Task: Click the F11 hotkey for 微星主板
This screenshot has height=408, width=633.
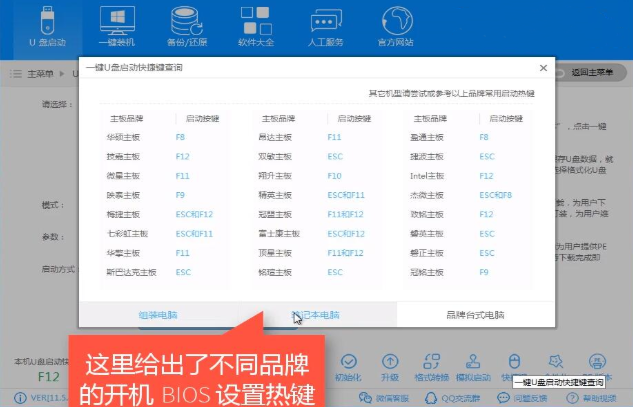Action: (x=182, y=176)
